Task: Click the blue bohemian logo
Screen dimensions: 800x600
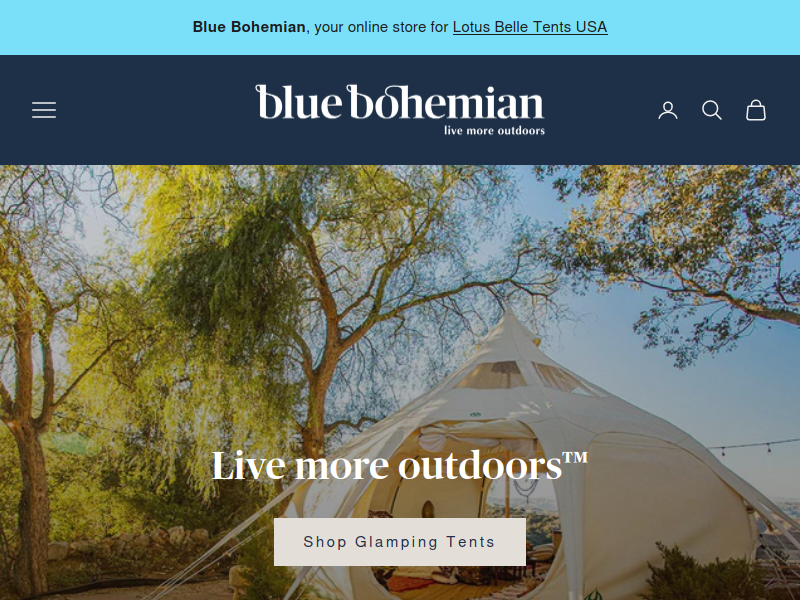Action: click(x=400, y=110)
